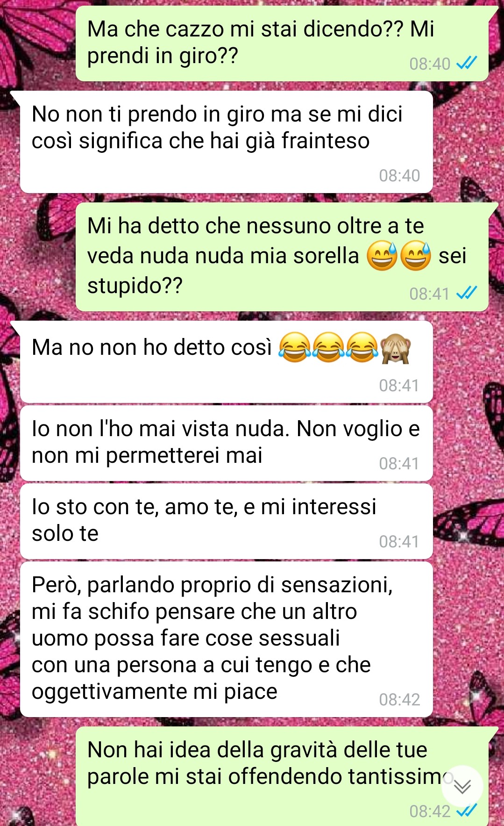This screenshot has height=826, width=504.
Task: Select the message 'Io sto con te, amo te'
Action: point(226,521)
